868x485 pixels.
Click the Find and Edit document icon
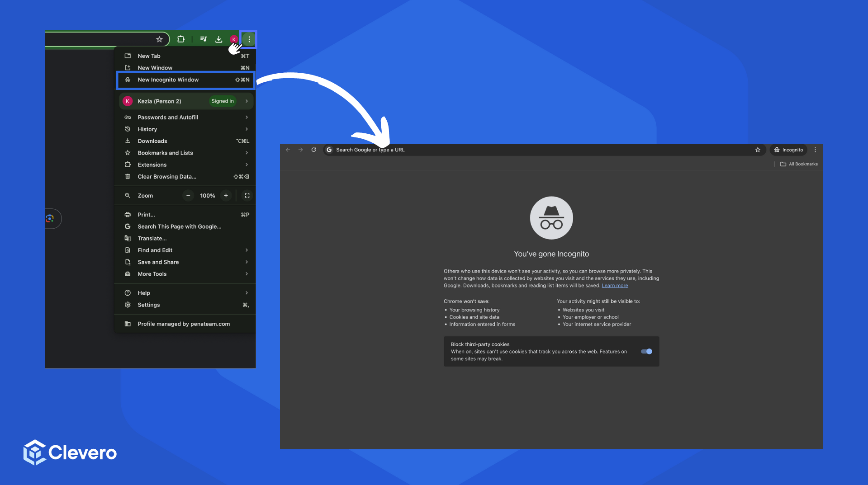128,250
